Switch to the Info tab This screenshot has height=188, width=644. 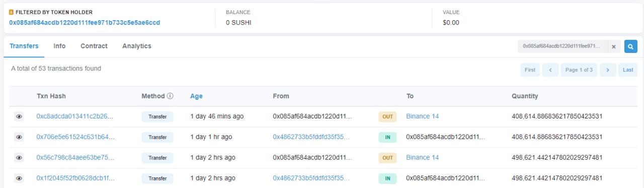[59, 46]
